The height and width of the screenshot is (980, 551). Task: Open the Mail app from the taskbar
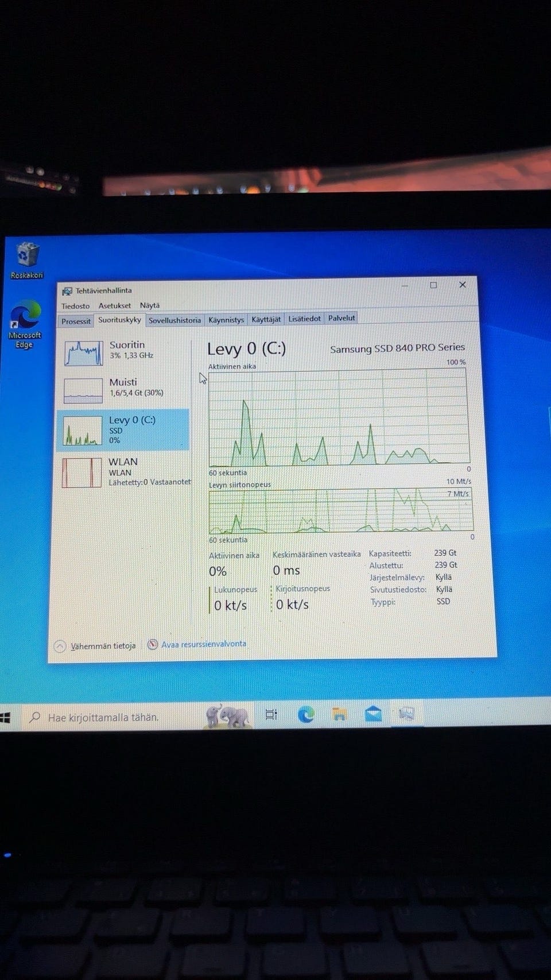pyautogui.click(x=373, y=714)
